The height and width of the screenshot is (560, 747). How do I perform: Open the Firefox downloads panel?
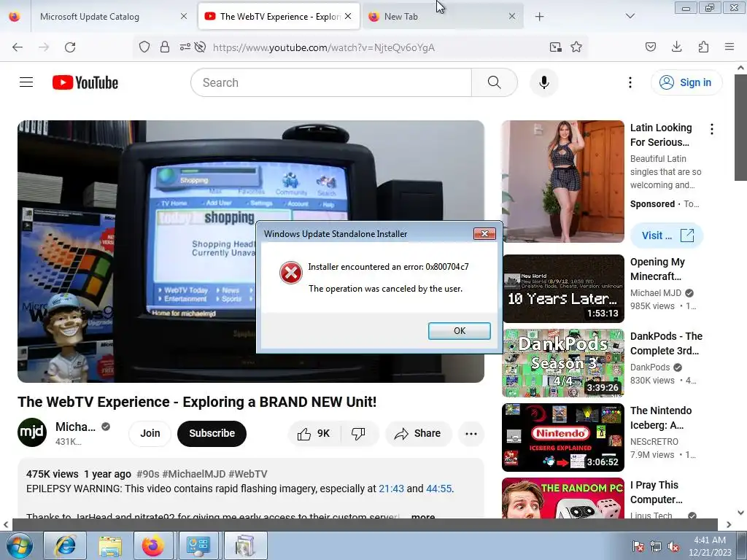pyautogui.click(x=676, y=47)
